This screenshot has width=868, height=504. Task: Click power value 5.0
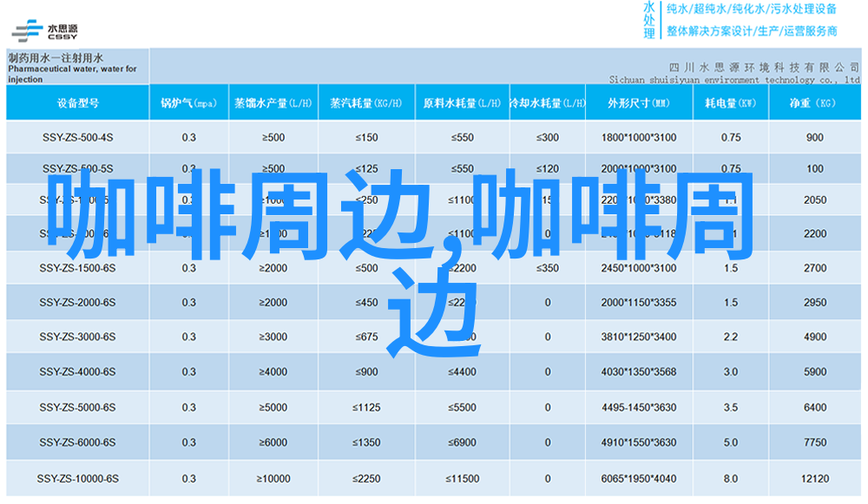coord(731,442)
